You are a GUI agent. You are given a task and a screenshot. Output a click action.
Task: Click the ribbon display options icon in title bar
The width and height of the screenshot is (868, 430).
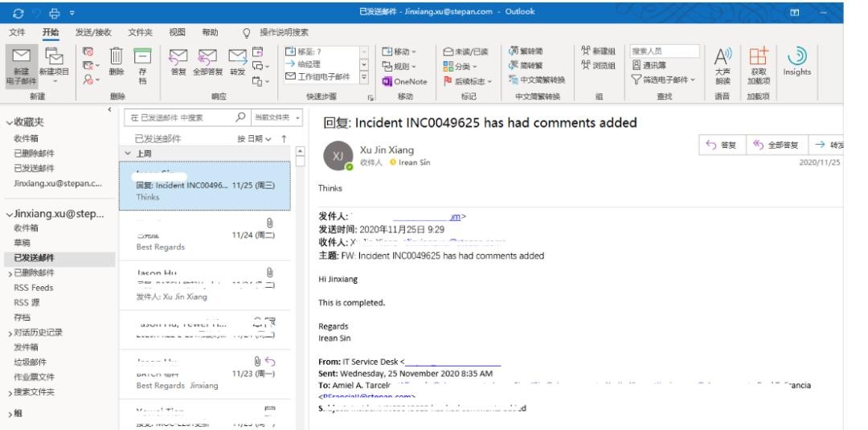pos(794,12)
